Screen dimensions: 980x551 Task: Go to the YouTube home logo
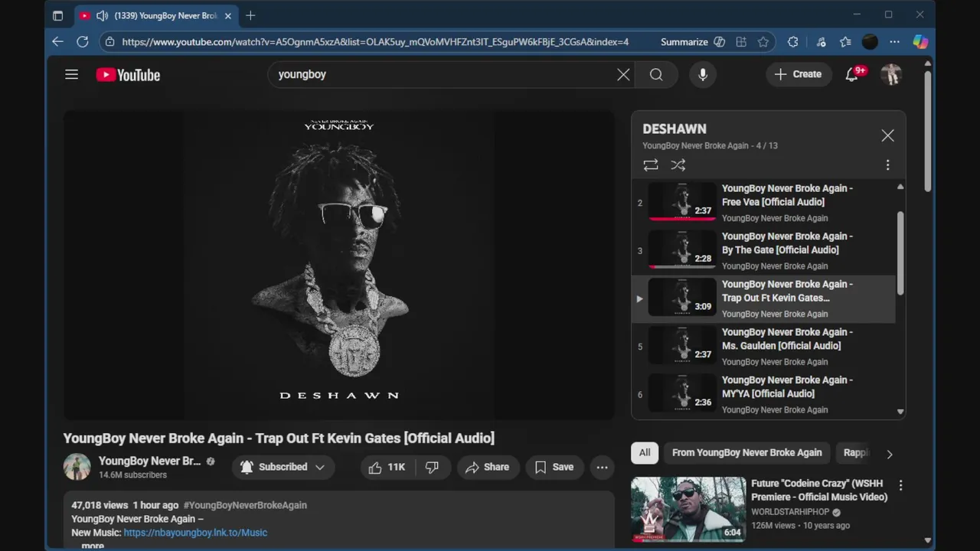(128, 75)
